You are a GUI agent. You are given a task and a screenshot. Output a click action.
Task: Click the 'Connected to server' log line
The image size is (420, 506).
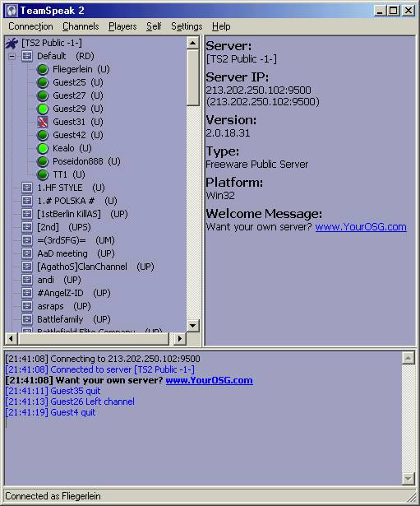pyautogui.click(x=100, y=369)
